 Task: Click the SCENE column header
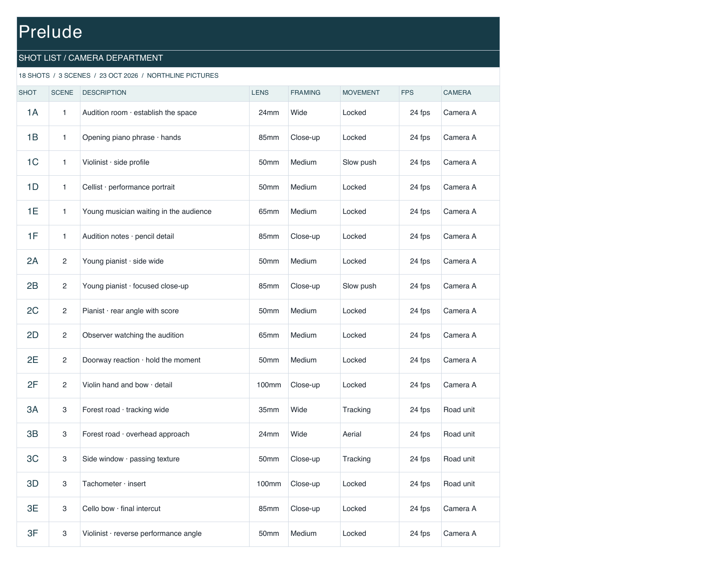pos(62,92)
